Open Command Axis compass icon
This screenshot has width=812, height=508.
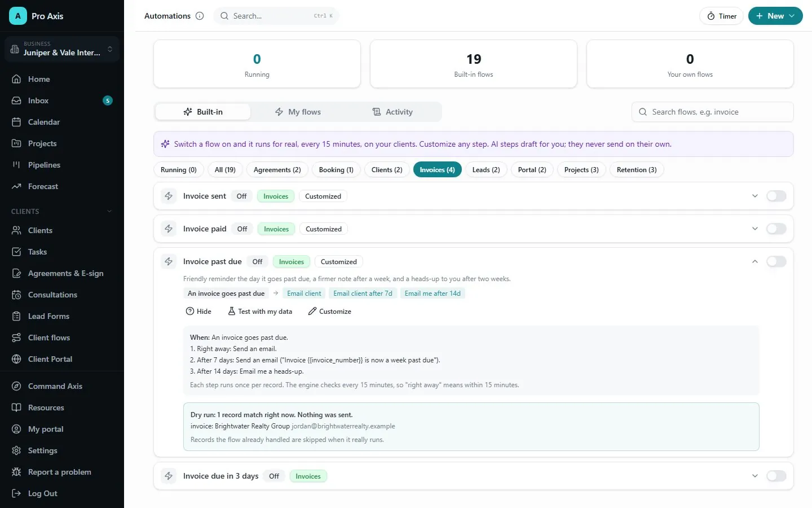coord(16,386)
